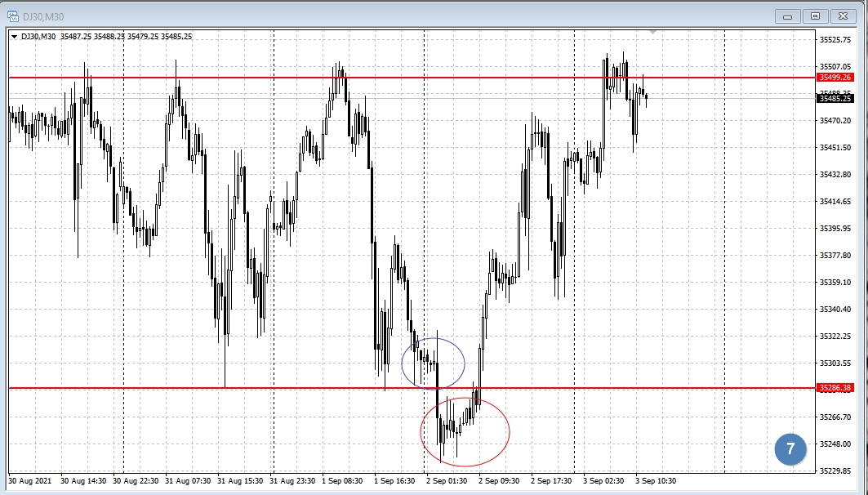Viewport: 868px width, 495px height.
Task: Close the DJ30,M30 chart window
Action: click(843, 16)
